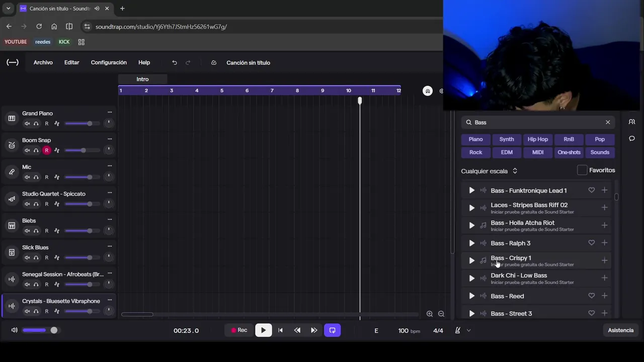
Task: Click the master volume speaker icon
Action: coord(14,330)
